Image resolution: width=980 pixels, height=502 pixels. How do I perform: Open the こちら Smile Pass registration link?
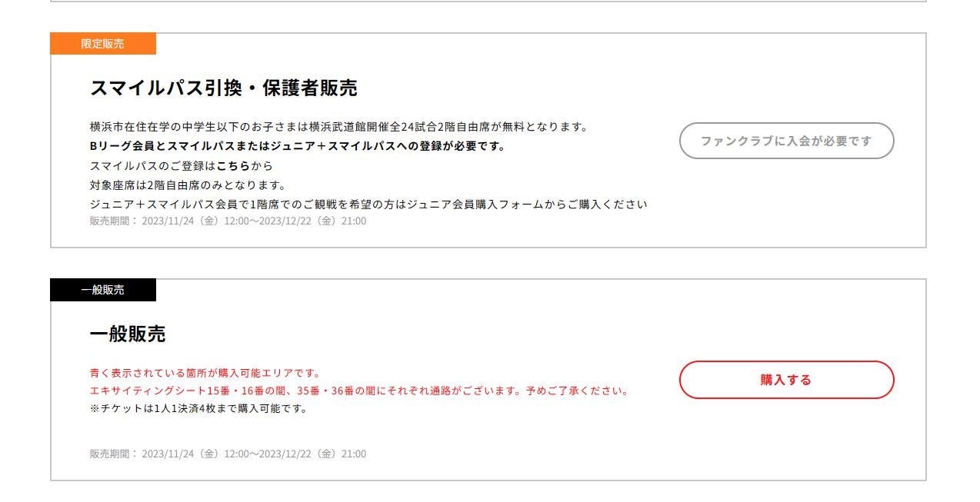pos(234,165)
